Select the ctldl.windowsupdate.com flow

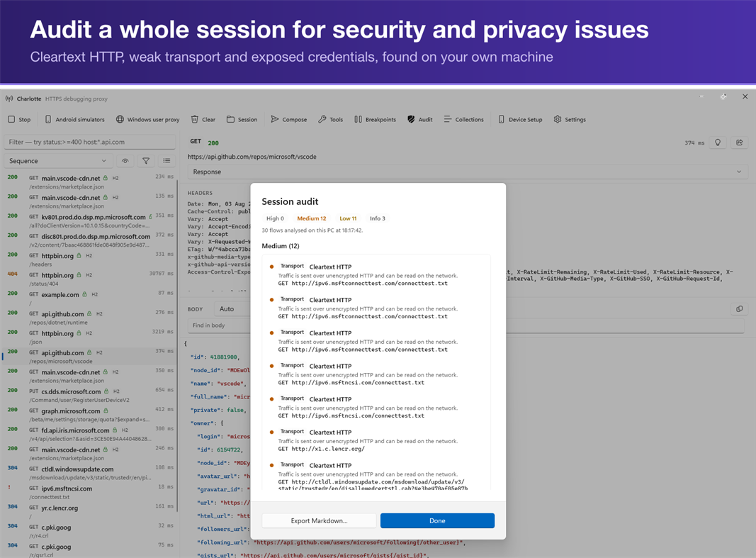click(x=90, y=473)
